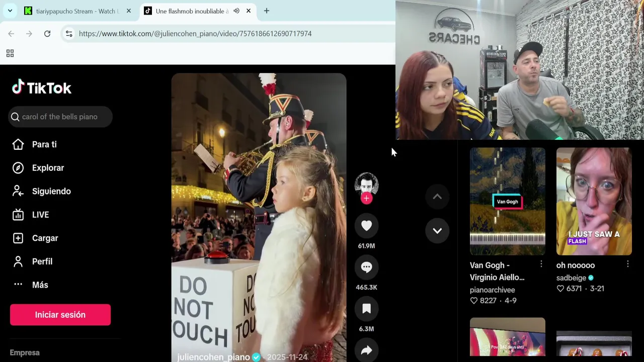This screenshot has width=644, height=362.
Task: View site information icon in address bar
Action: tap(69, 34)
